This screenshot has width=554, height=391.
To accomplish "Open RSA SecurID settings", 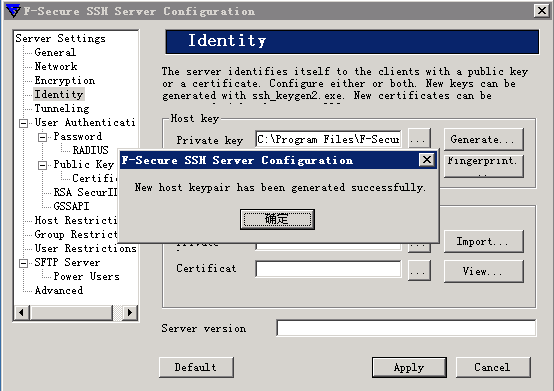I will click(x=85, y=192).
